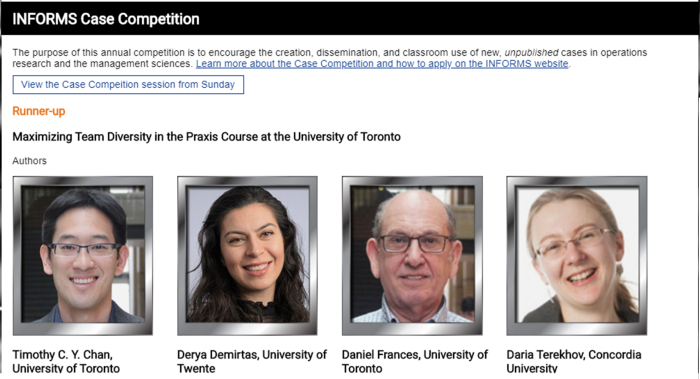Click the INFORMS Case Competition header title
Viewport: 700px width, 379px height.
tap(106, 19)
